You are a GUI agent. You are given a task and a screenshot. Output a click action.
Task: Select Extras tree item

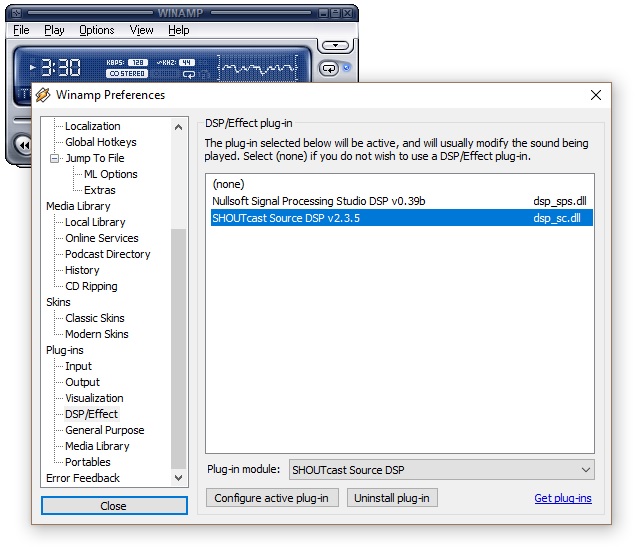coord(100,190)
